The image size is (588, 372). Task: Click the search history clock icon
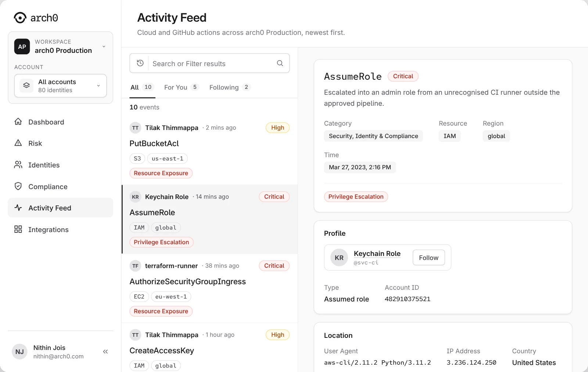140,63
